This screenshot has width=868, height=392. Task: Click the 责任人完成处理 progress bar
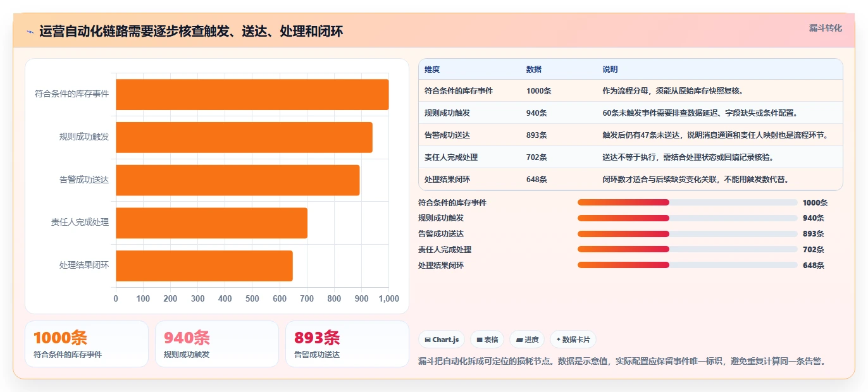coord(687,249)
